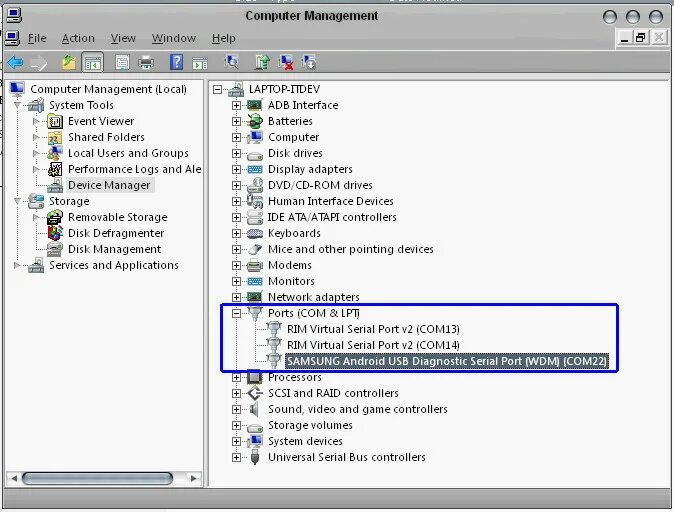Screen dimensions: 674x512
Task: Expand the System devices node
Action: pos(236,441)
